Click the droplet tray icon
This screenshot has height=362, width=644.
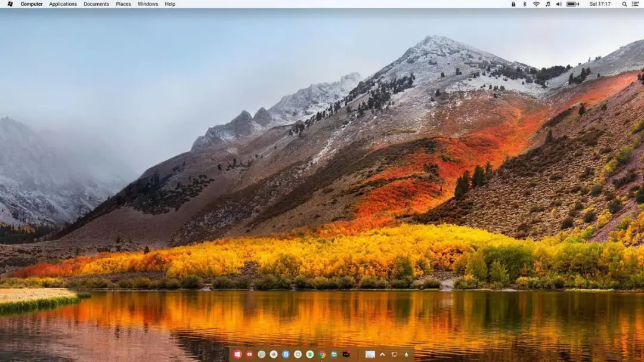coord(406,354)
